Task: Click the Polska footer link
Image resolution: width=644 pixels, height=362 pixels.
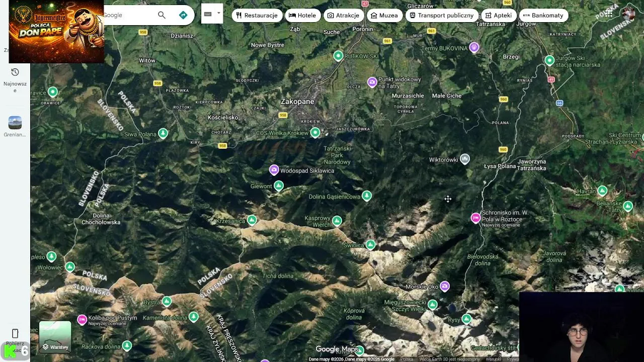Action: (x=407, y=359)
